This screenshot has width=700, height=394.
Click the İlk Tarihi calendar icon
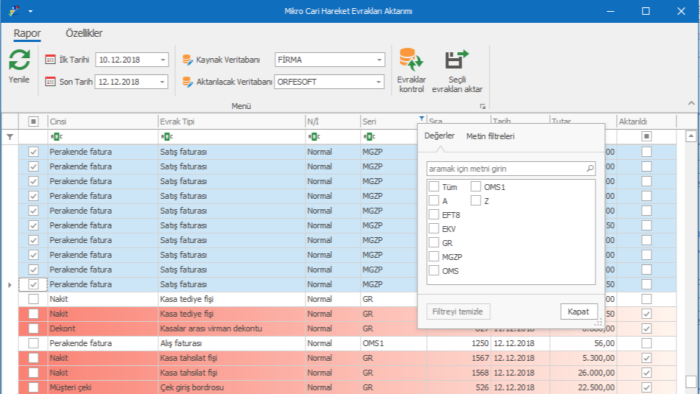coord(50,59)
